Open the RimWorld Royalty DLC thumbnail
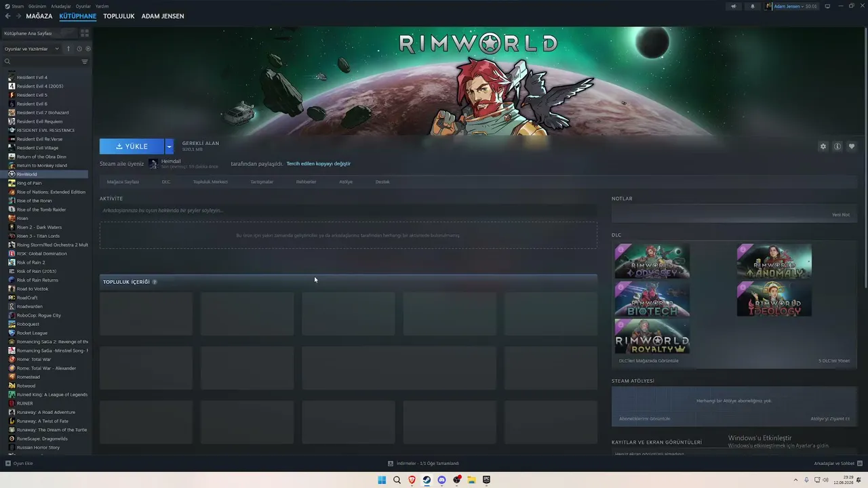This screenshot has height=488, width=868. 652,336
